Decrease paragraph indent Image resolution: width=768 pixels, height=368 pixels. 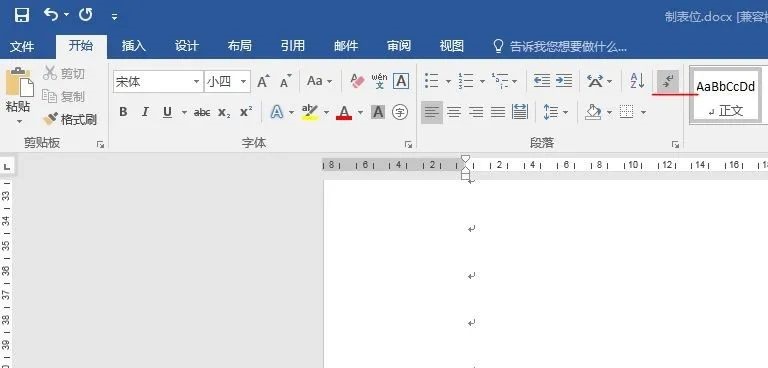tap(542, 81)
